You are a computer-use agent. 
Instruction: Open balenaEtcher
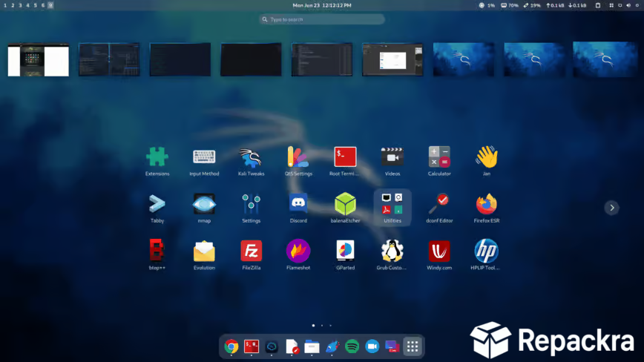tap(345, 208)
